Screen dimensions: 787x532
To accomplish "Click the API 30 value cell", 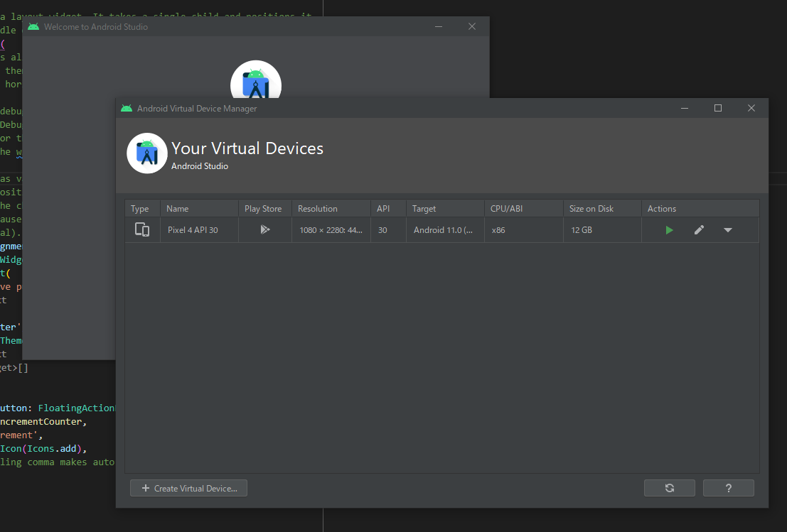I will coord(388,230).
